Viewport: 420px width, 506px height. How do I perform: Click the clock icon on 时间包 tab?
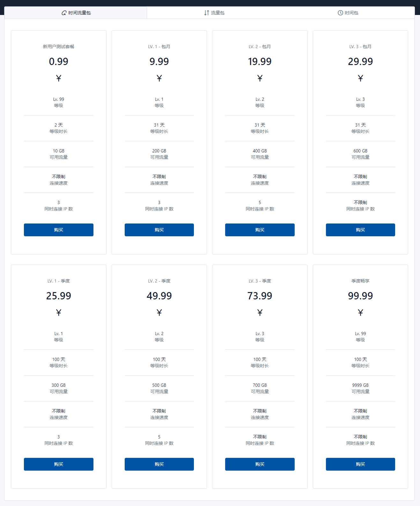tap(340, 13)
